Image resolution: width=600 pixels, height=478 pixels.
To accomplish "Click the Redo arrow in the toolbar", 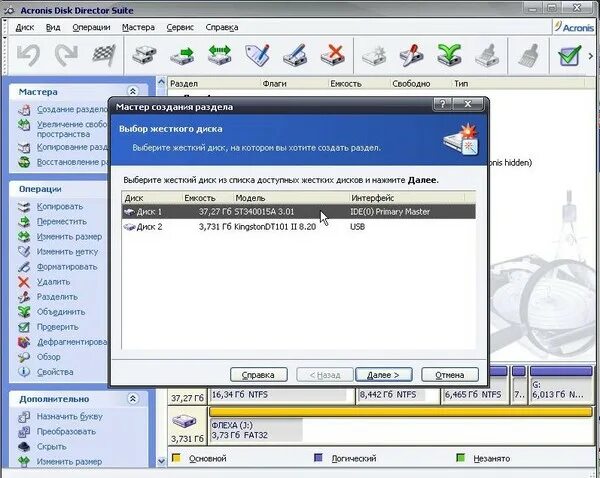I will coord(66,55).
